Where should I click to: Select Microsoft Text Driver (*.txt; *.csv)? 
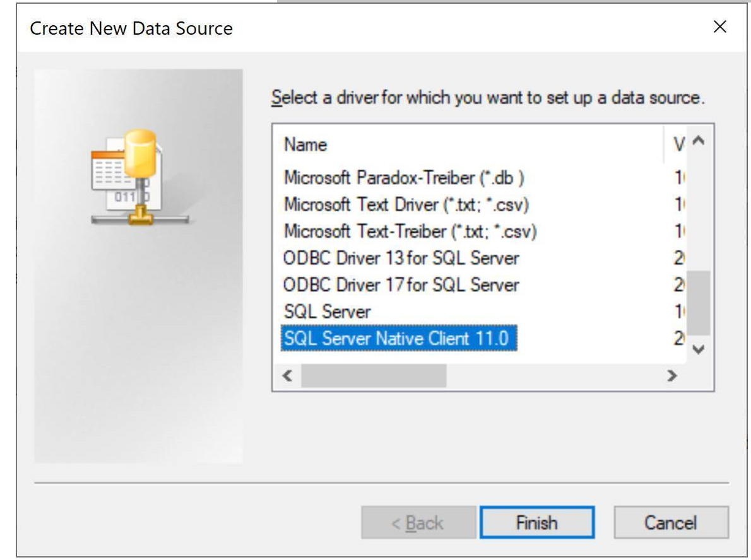406,205
